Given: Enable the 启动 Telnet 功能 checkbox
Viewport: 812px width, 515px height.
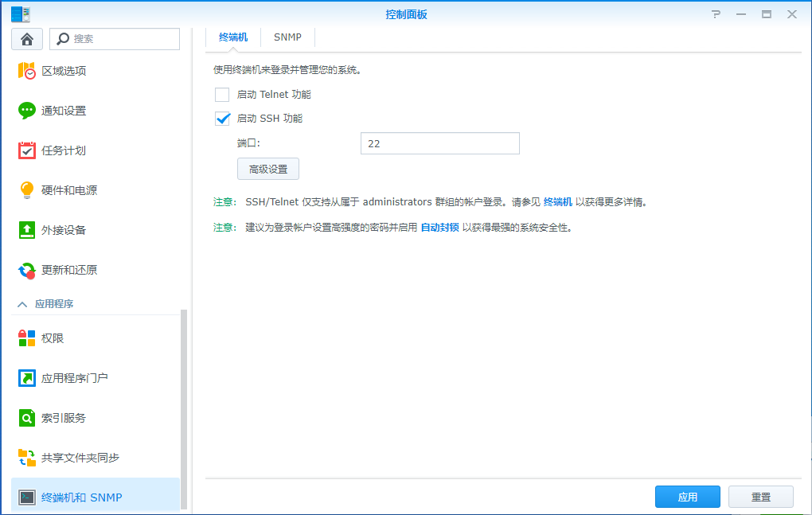Looking at the screenshot, I should pos(222,95).
